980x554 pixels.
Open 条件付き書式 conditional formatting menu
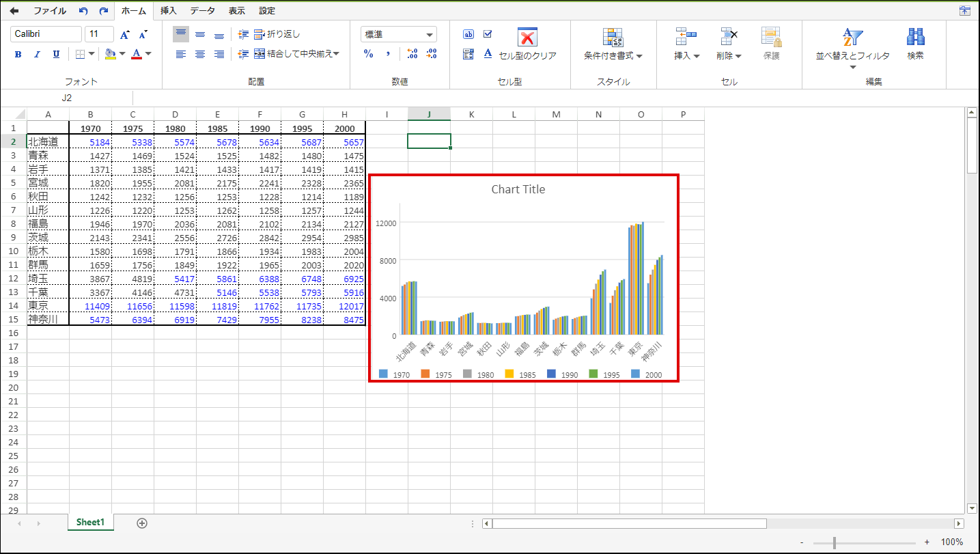(613, 44)
